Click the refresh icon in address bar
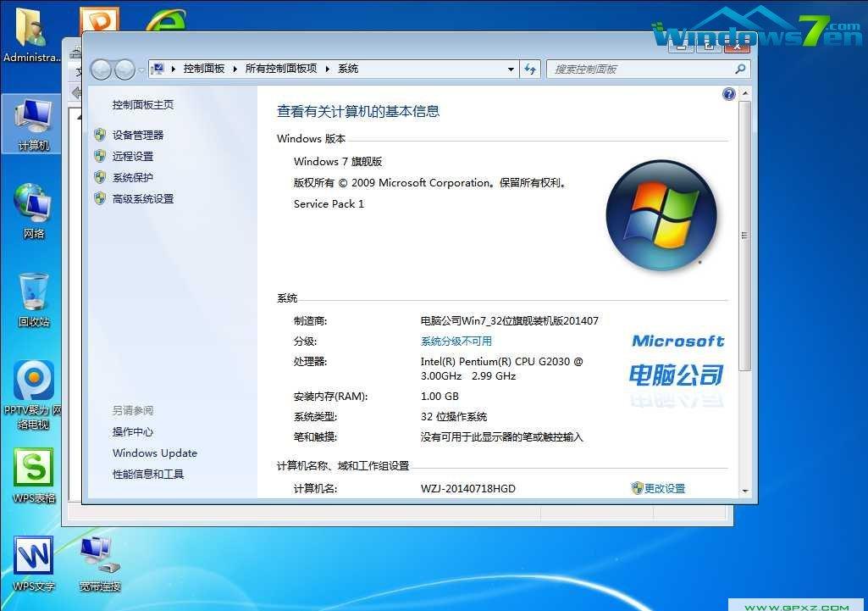Viewport: 868px width, 611px height. point(530,69)
